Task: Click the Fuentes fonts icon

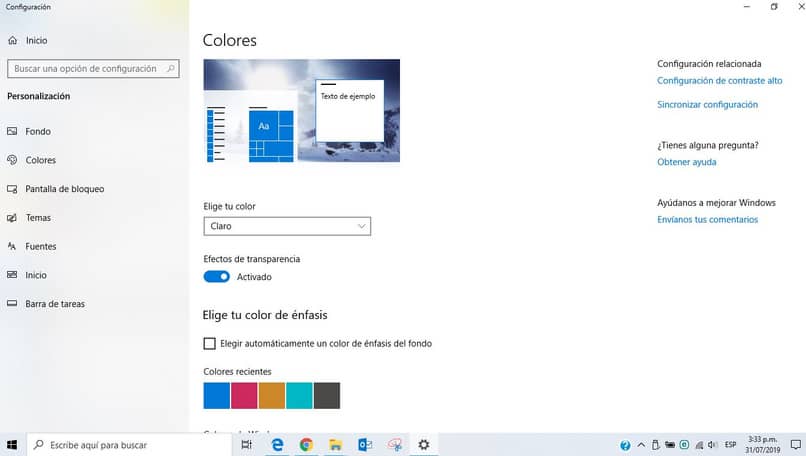Action: click(12, 247)
